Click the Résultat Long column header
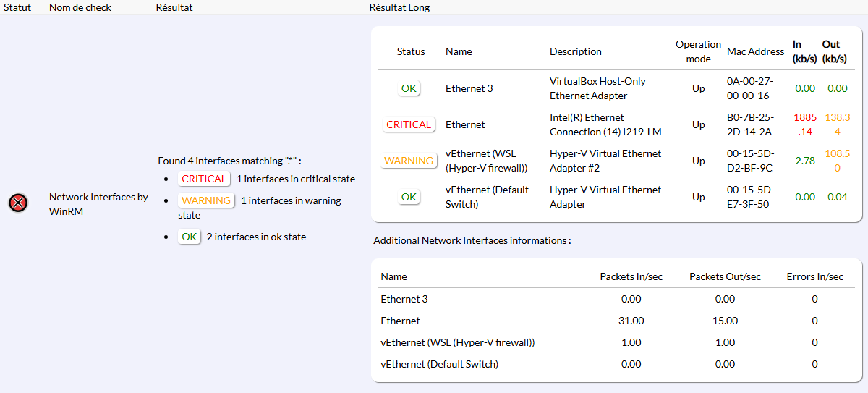 [x=399, y=7]
